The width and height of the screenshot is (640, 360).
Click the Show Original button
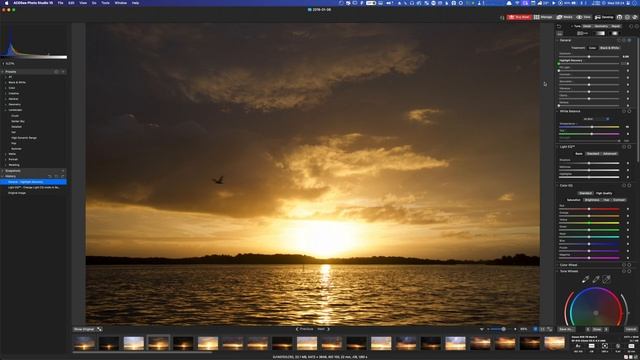point(84,329)
